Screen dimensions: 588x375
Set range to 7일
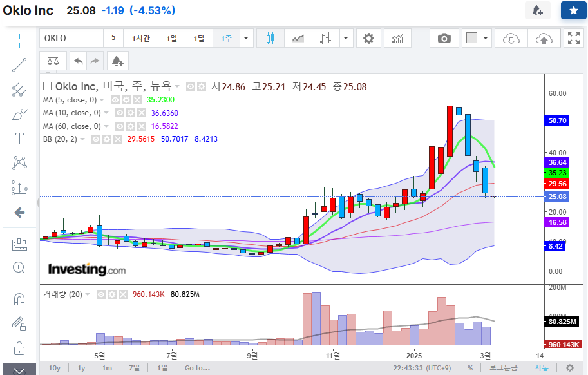(x=134, y=368)
